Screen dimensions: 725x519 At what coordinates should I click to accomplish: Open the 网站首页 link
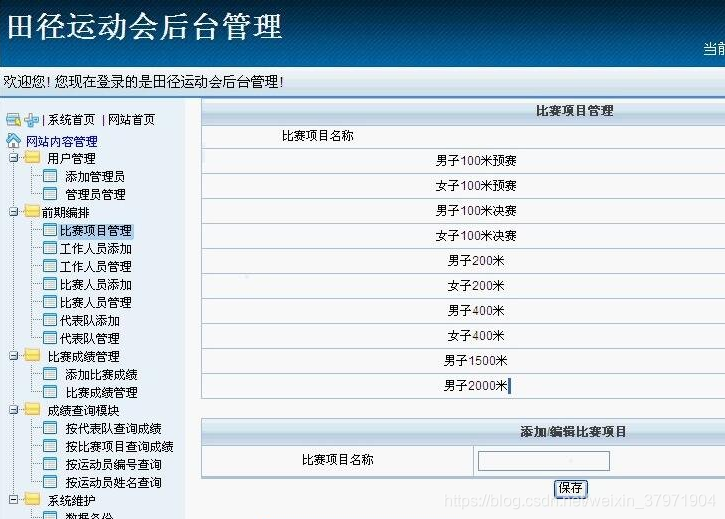tap(131, 120)
